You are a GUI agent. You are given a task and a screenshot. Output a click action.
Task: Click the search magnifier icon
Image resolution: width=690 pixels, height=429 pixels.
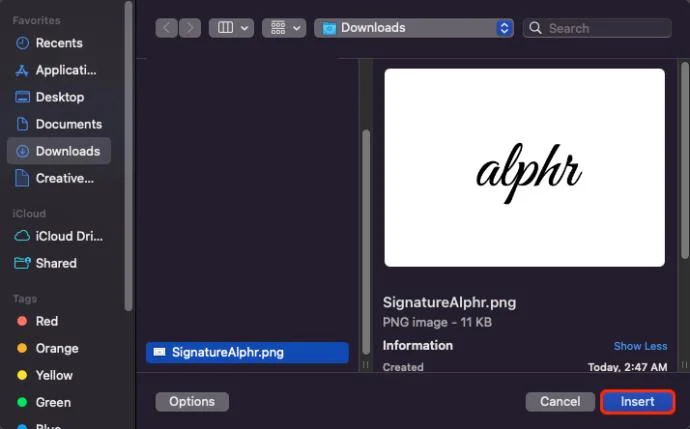click(535, 28)
